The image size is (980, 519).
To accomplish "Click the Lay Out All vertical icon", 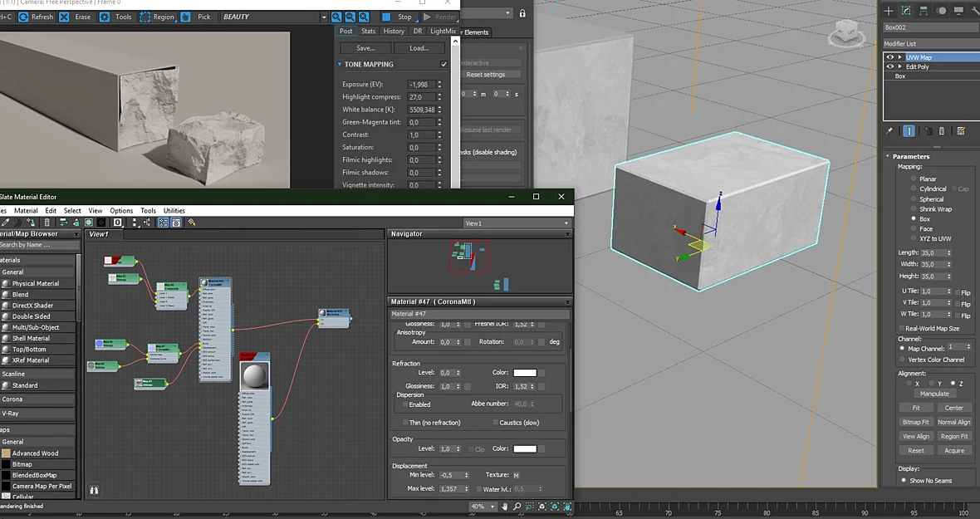I will (135, 223).
